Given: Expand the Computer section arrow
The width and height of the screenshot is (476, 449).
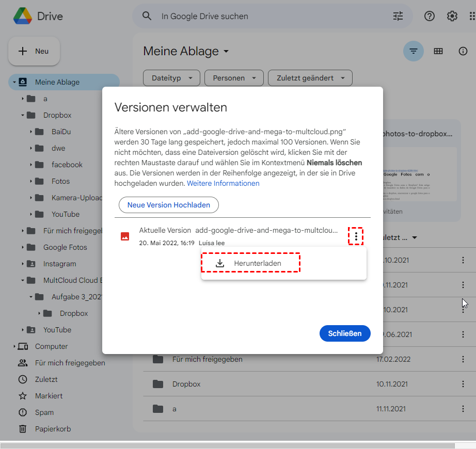Looking at the screenshot, I should (14, 346).
